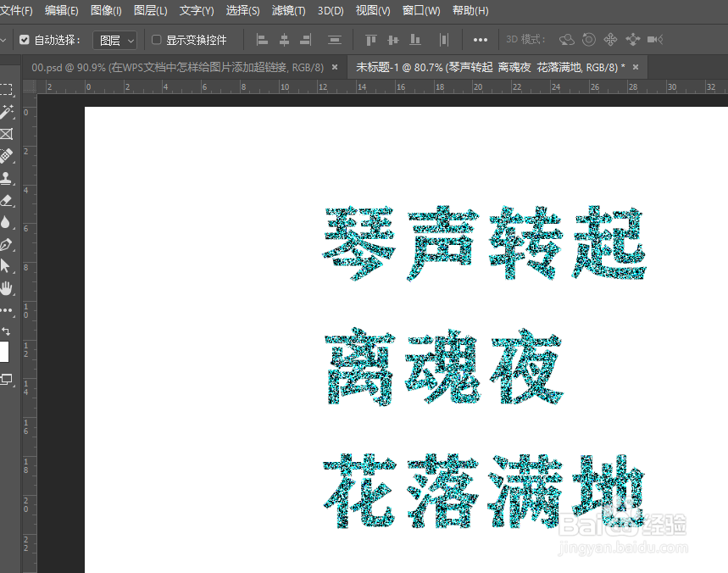Click the align bottom edges icon
728x573 pixels.
click(415, 40)
